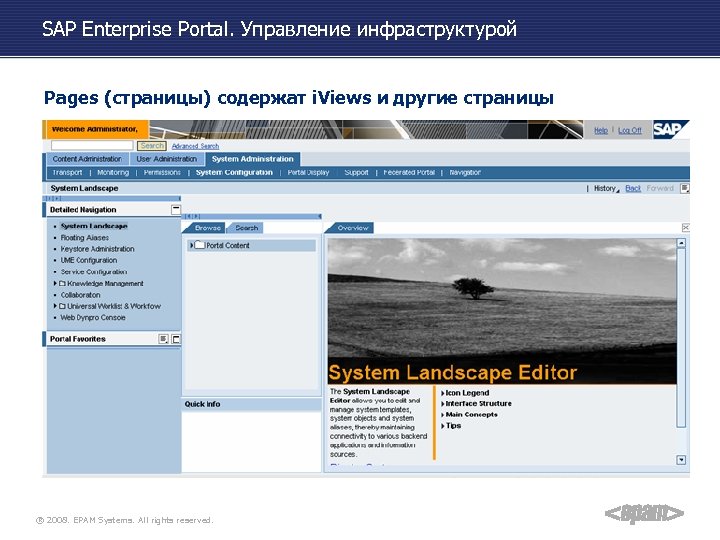Close the Overview pane with X icon
The height and width of the screenshot is (540, 720).
point(686,228)
